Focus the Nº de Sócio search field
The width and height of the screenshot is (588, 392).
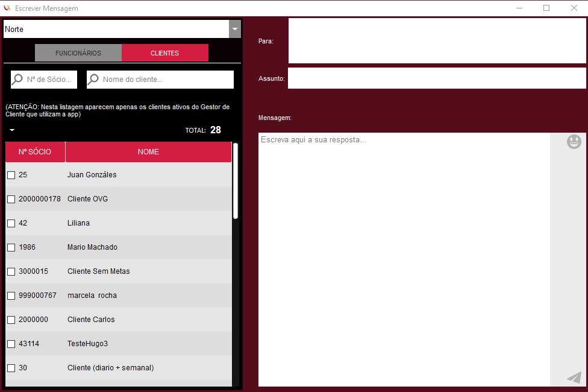pyautogui.click(x=44, y=79)
